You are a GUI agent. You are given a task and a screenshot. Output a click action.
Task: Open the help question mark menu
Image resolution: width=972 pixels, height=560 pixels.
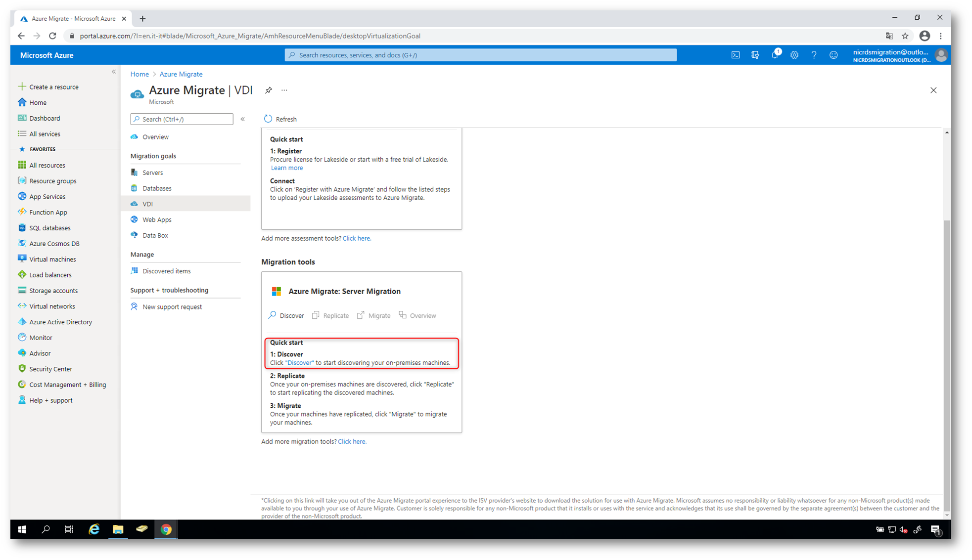[x=814, y=55]
